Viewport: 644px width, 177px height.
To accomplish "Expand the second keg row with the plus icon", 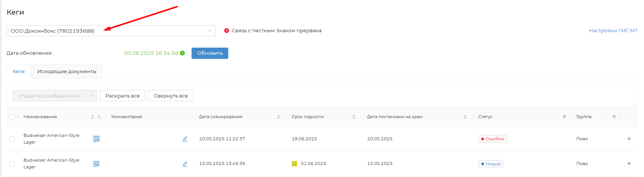I will tap(629, 163).
